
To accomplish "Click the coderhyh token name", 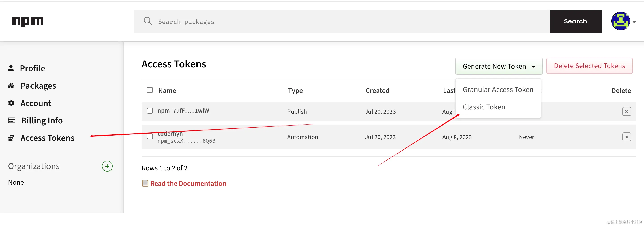I will click(170, 134).
